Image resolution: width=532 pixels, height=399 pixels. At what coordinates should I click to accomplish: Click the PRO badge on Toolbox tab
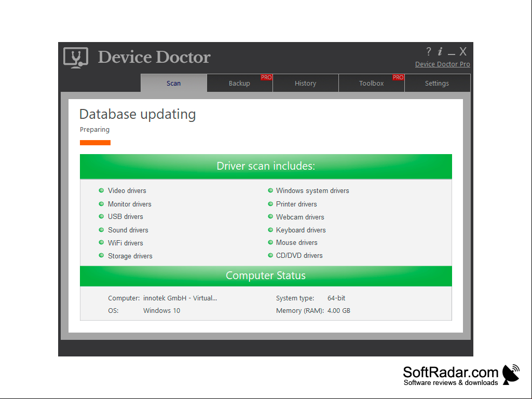click(x=398, y=77)
